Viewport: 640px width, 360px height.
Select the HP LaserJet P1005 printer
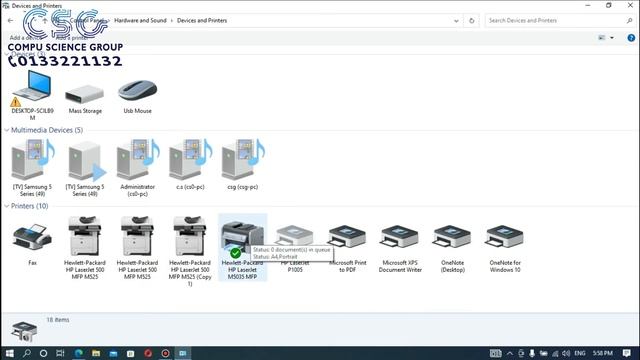click(x=295, y=248)
